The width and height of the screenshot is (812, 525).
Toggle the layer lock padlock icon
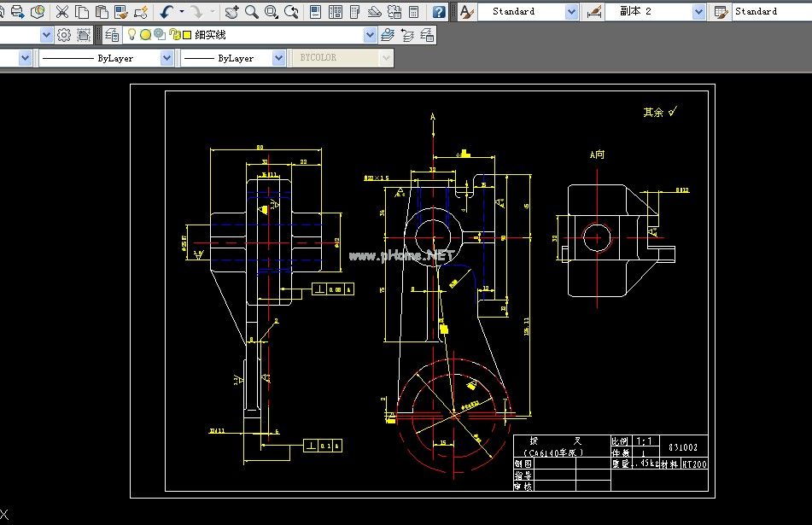point(173,35)
